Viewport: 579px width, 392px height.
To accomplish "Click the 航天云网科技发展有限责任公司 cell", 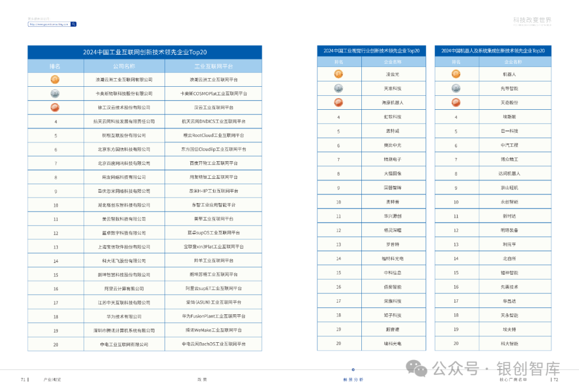I will (124, 122).
